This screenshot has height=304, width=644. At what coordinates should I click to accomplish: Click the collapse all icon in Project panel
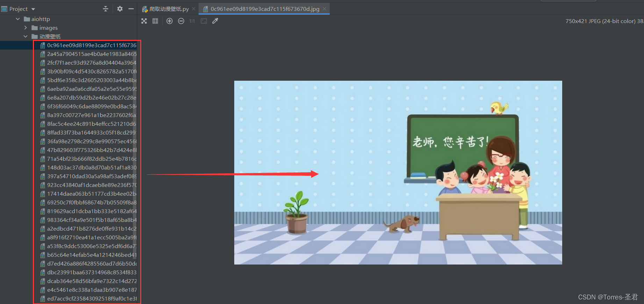coord(106,9)
